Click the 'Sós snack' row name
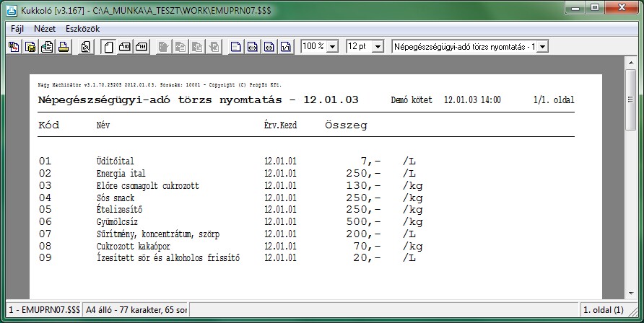The width and height of the screenshot is (644, 323). pyautogui.click(x=116, y=198)
